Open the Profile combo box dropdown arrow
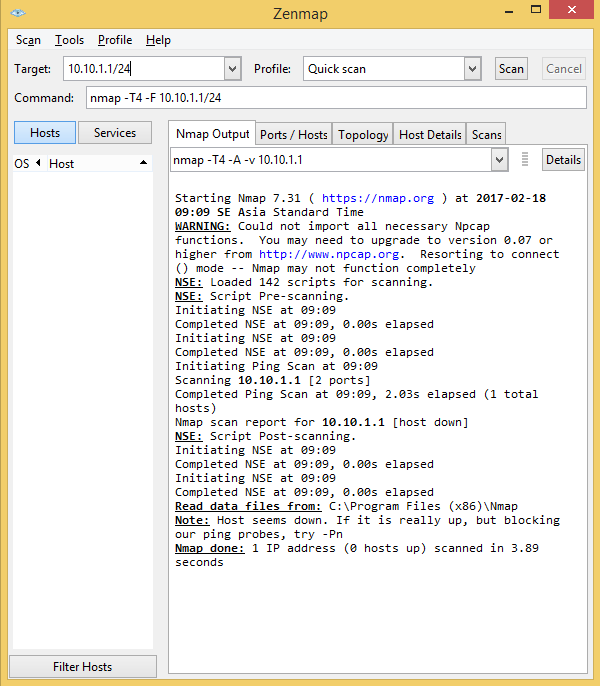The width and height of the screenshot is (600, 686). [472, 69]
